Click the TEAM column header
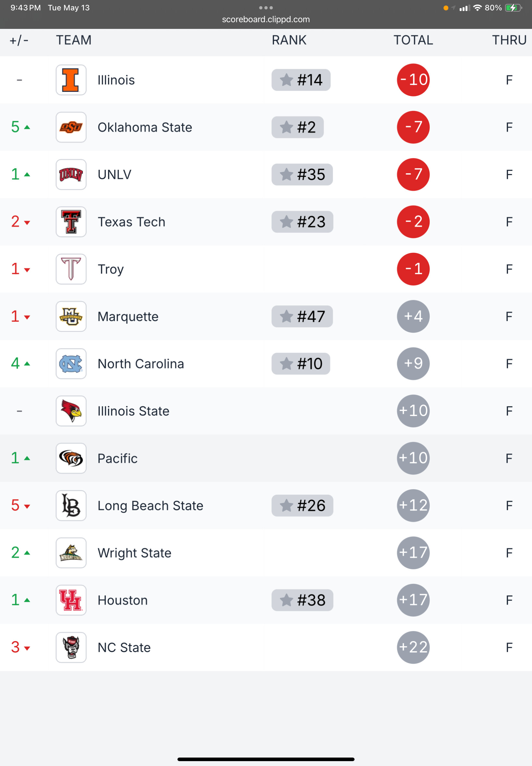Screen dimensions: 532x766 click(x=74, y=40)
